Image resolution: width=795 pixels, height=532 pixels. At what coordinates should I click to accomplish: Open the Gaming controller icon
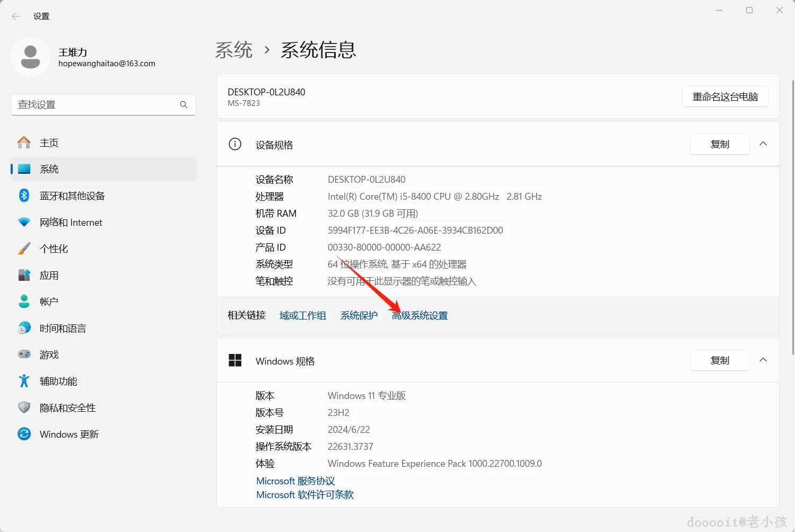tap(24, 354)
